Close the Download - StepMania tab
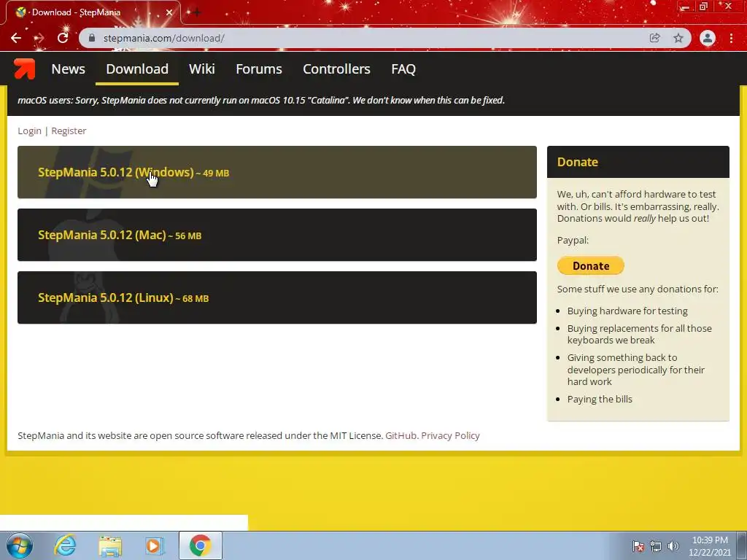This screenshot has height=560, width=747. [169, 12]
